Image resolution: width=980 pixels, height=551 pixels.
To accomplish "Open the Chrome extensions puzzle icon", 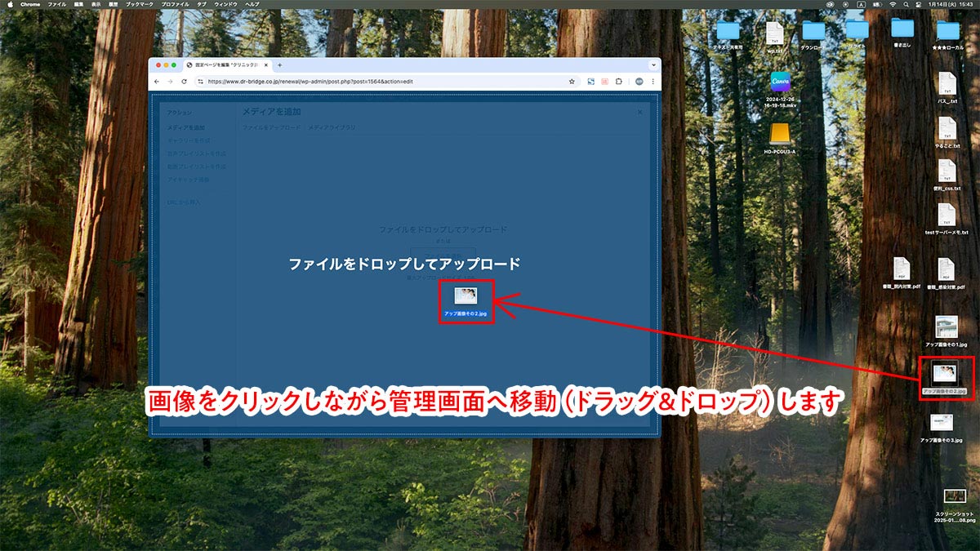I will pyautogui.click(x=618, y=82).
